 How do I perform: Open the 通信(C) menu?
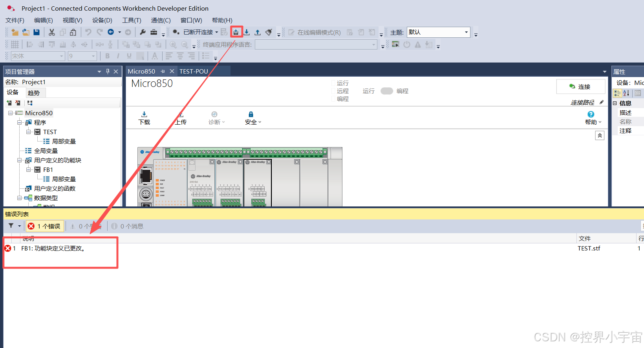pyautogui.click(x=161, y=20)
